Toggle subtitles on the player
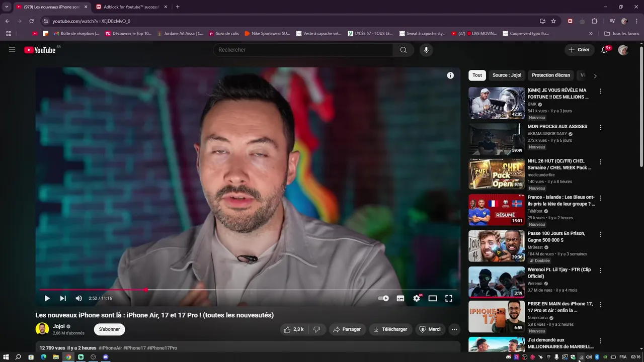The width and height of the screenshot is (644, 362). click(400, 298)
